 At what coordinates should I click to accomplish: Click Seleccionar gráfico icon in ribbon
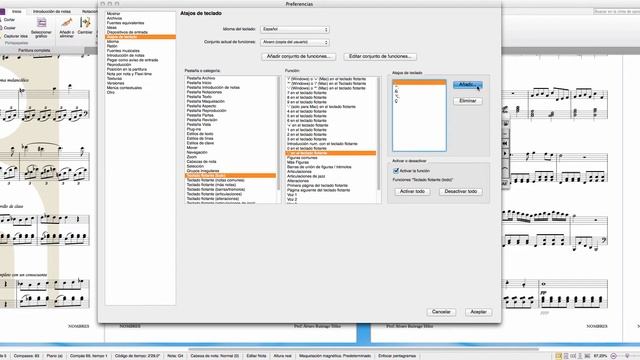[x=41, y=28]
